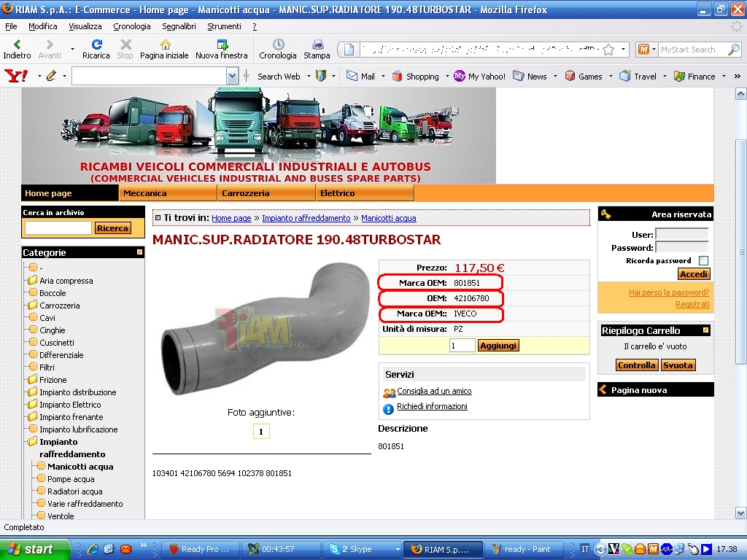Click the Cronologia clock icon

click(278, 45)
